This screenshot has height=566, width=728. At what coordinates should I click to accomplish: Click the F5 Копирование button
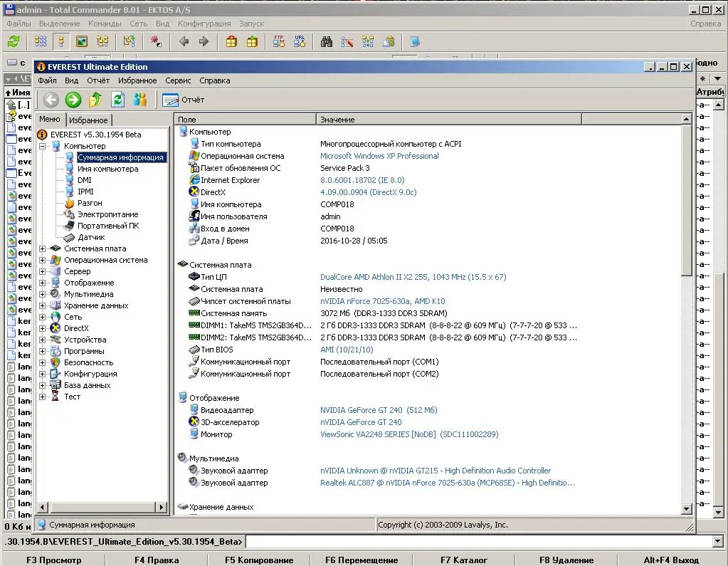pos(259,560)
